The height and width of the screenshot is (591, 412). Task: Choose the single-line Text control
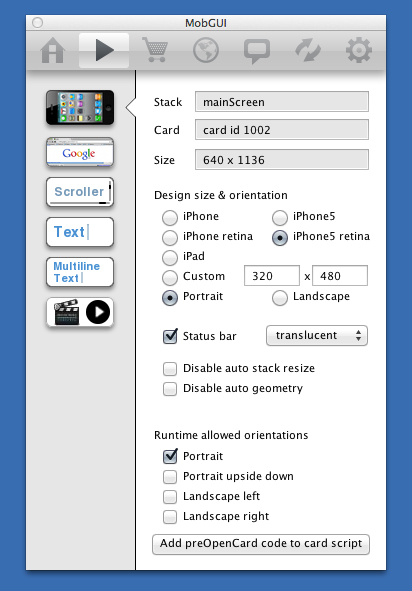point(80,232)
